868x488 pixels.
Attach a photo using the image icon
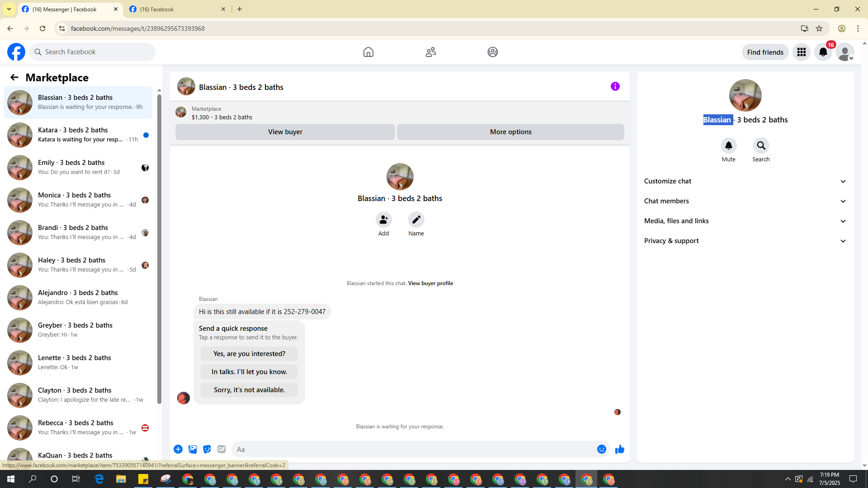pyautogui.click(x=193, y=449)
